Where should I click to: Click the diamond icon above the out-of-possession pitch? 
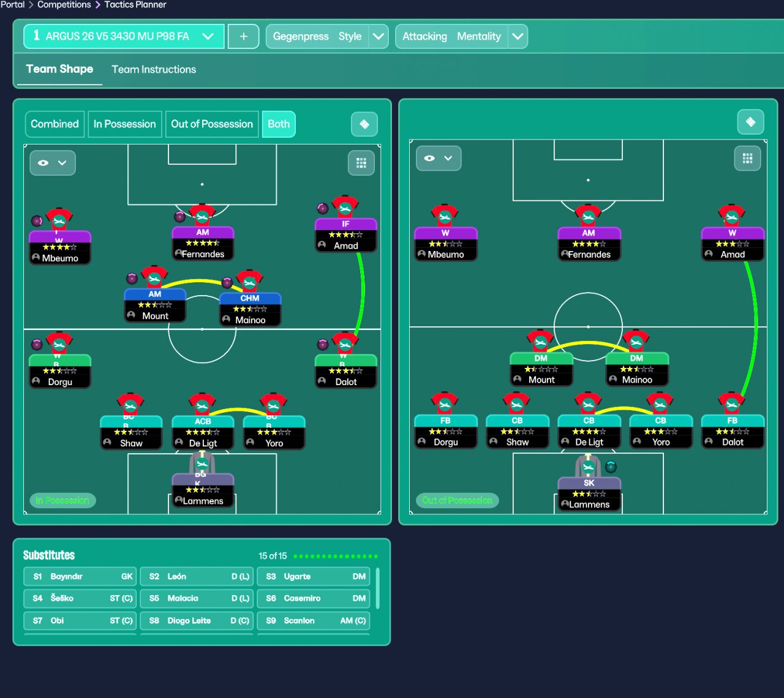click(x=750, y=122)
